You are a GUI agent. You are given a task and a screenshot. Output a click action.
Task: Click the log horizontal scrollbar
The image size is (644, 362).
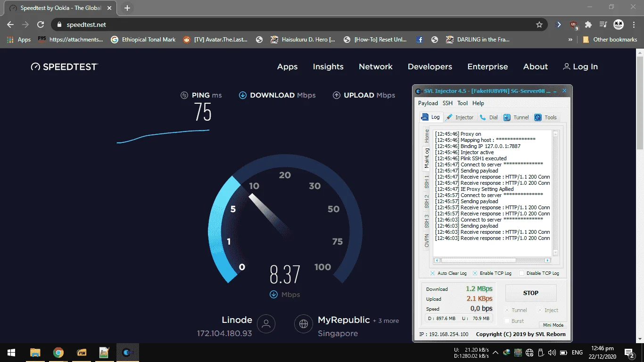click(x=479, y=260)
